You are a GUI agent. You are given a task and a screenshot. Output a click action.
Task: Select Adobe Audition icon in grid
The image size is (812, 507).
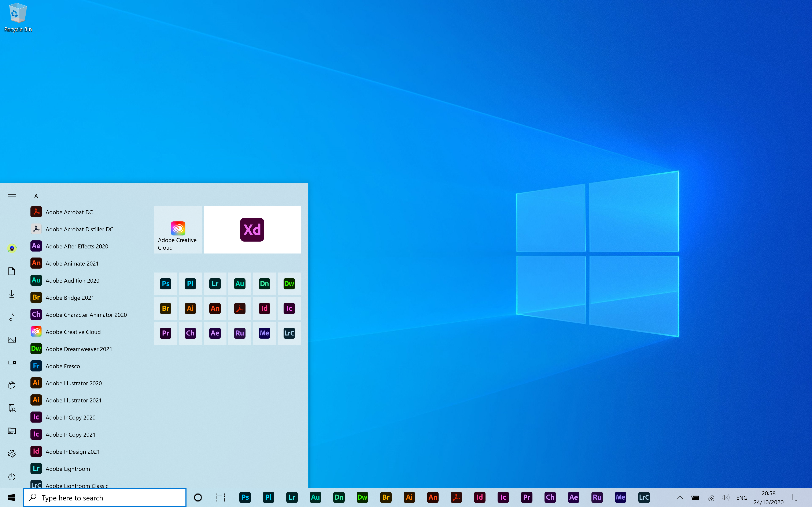pos(239,283)
